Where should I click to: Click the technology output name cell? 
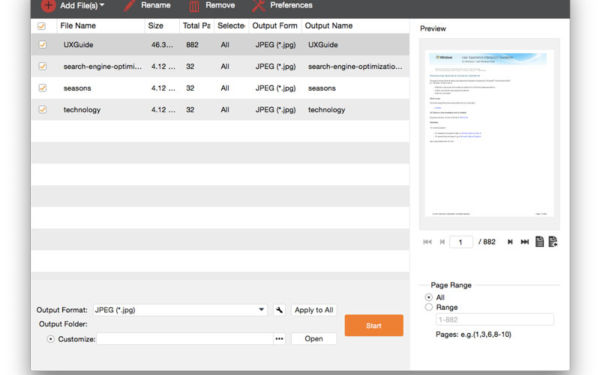[x=326, y=110]
